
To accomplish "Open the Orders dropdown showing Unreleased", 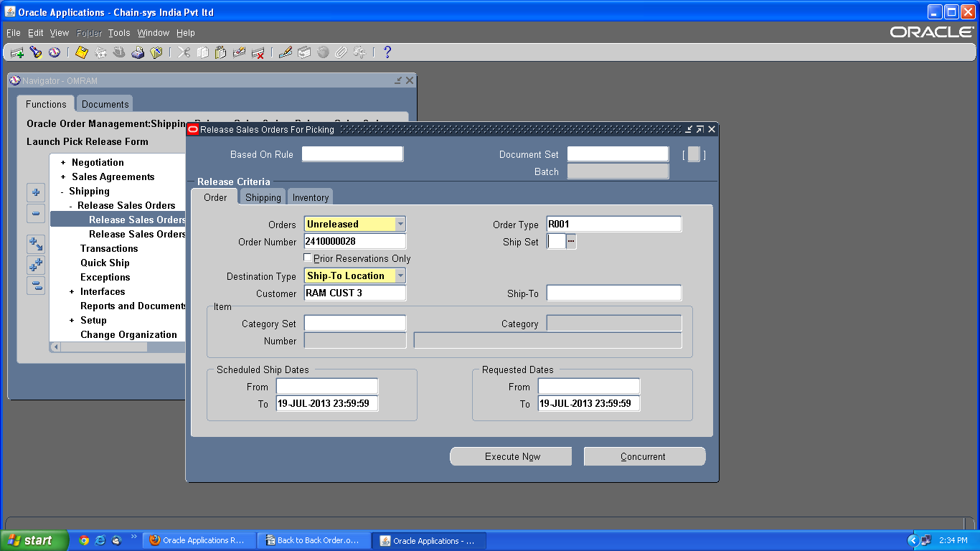I will point(400,224).
